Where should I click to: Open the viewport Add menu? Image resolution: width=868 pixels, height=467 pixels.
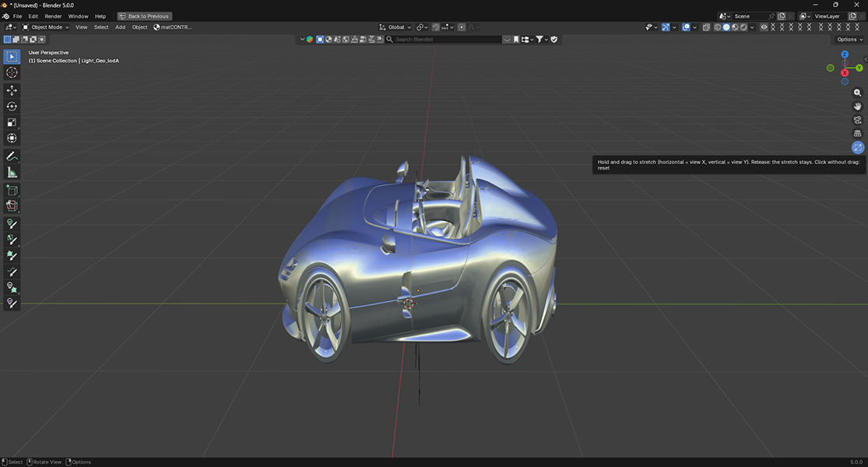(120, 27)
